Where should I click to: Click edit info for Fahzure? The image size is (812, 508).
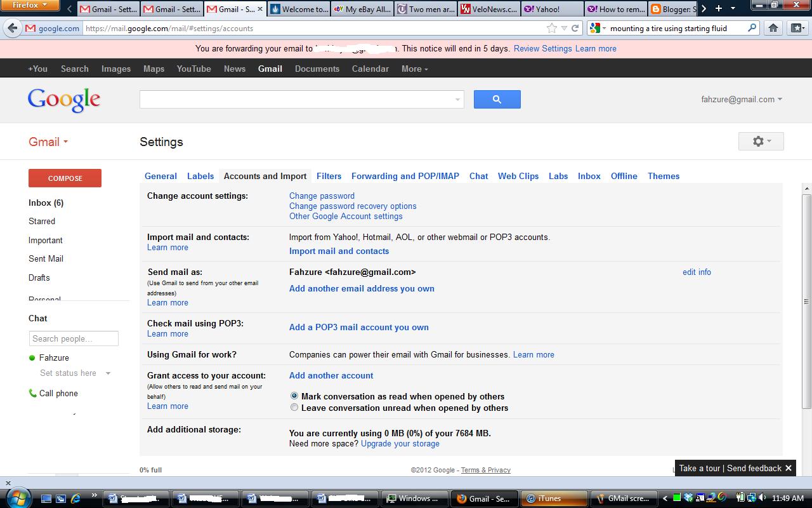697,272
